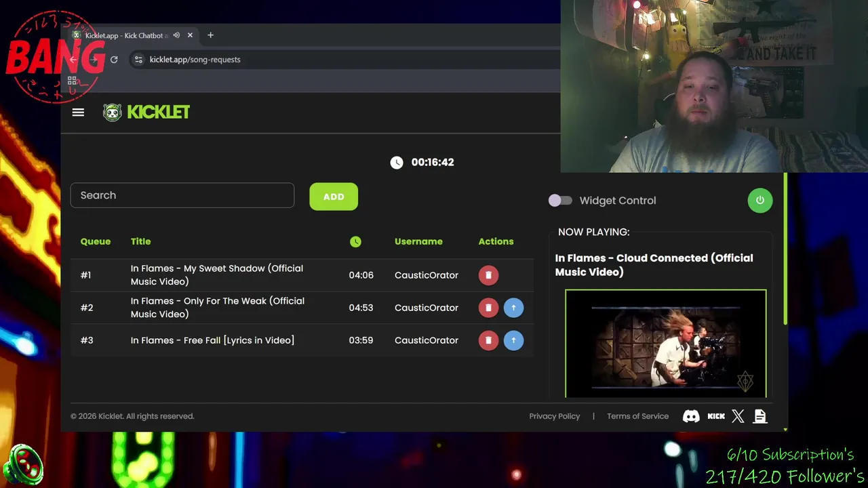
Task: Click the ADD song button
Action: click(334, 197)
